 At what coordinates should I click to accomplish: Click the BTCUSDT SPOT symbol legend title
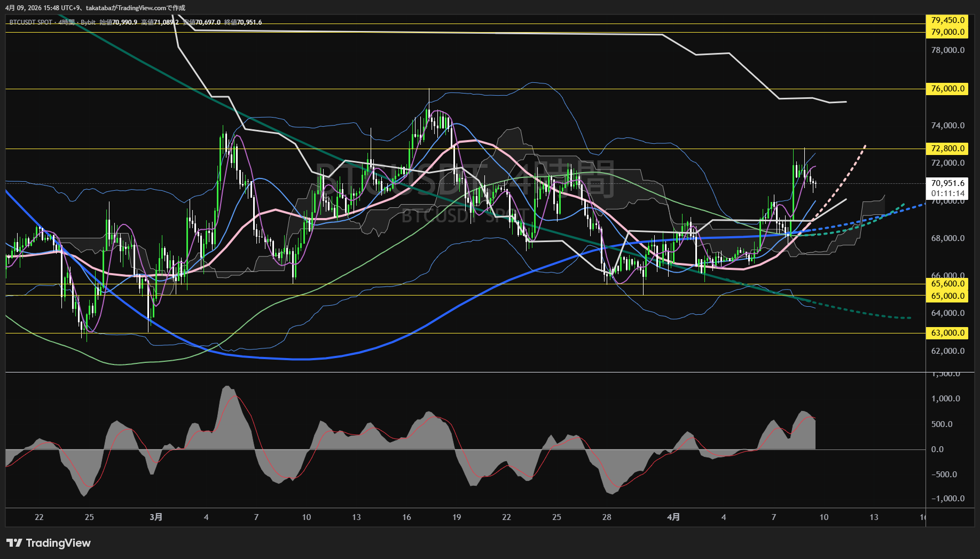click(31, 22)
